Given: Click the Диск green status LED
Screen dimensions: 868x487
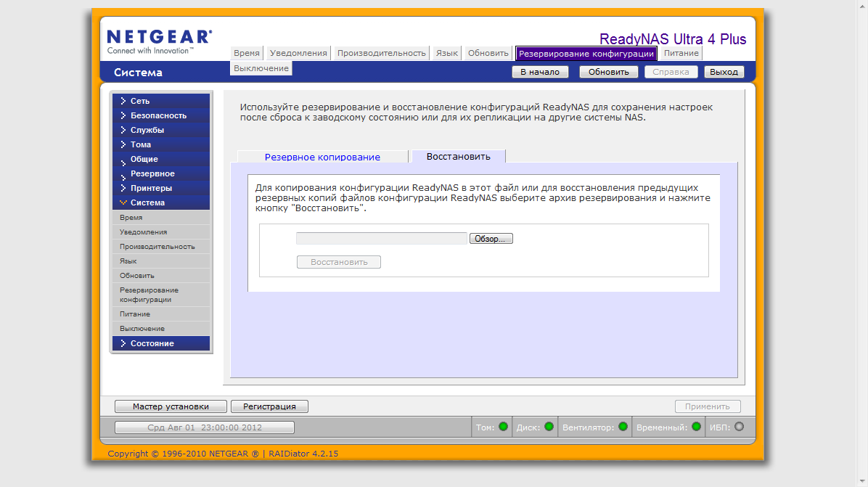Looking at the screenshot, I should click(549, 427).
